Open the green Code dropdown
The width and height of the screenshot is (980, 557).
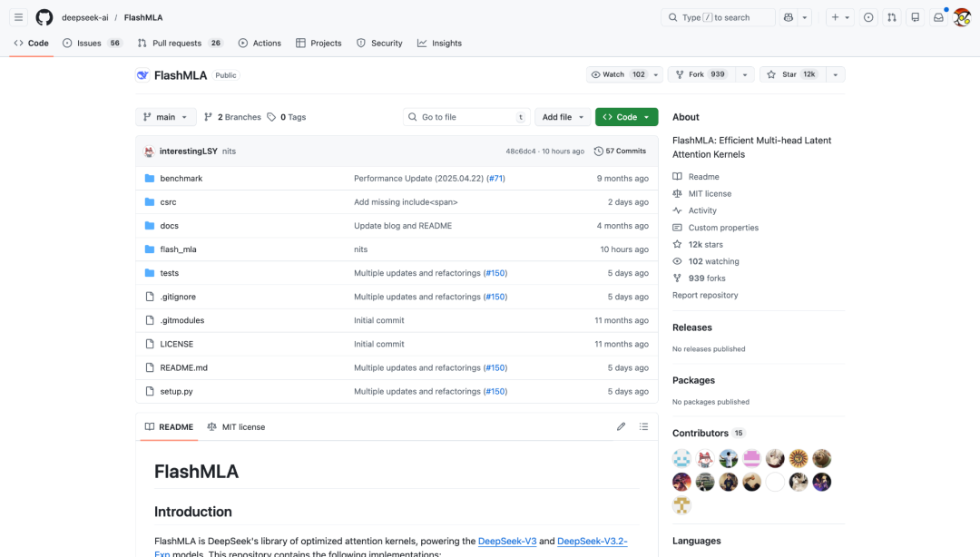626,117
